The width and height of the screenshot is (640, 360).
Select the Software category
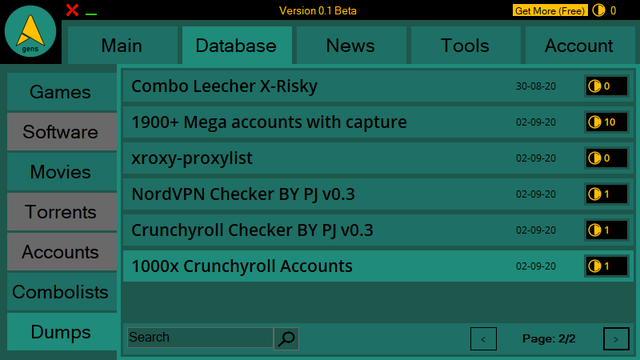[62, 132]
